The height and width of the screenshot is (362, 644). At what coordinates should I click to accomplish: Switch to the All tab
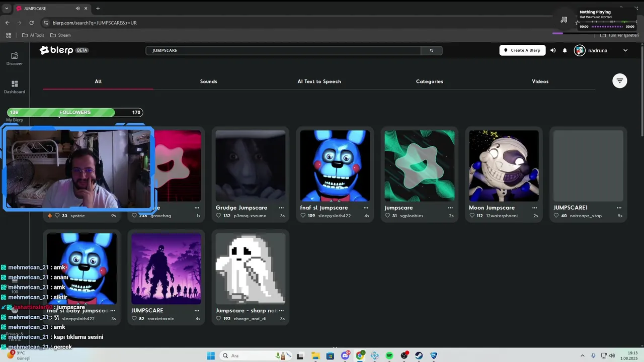point(98,81)
